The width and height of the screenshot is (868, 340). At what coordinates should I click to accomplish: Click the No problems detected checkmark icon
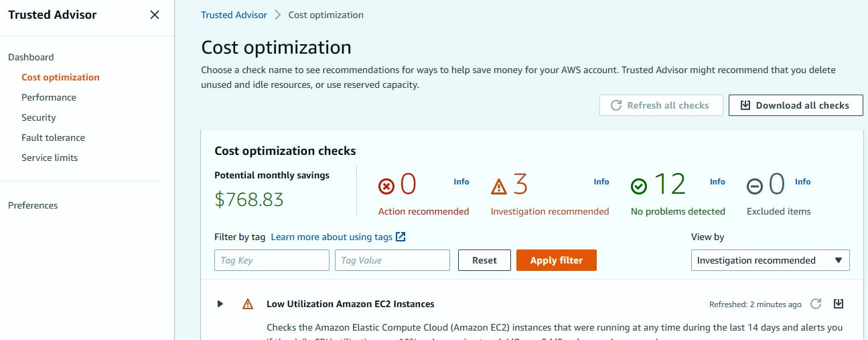(640, 186)
